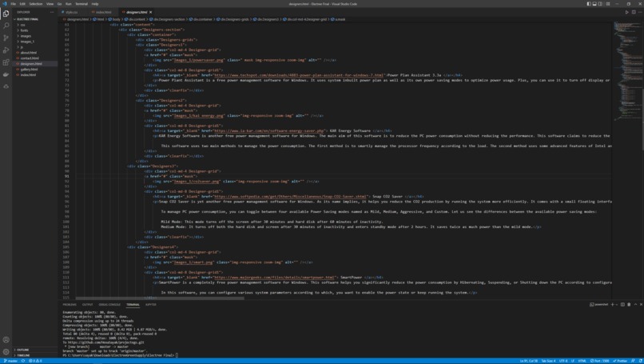Image resolution: width=644 pixels, height=364 pixels.
Task: Click the html breadcrumb segment
Action: pos(98,19)
